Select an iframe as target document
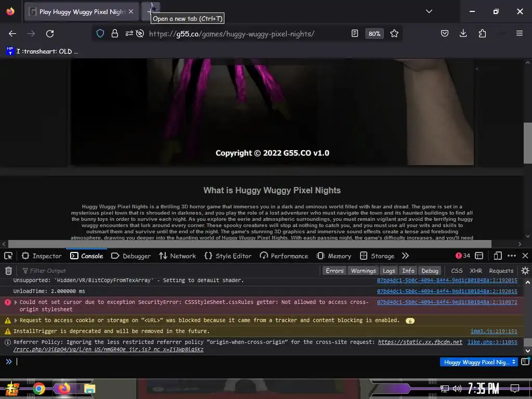Screen dimensions: 532x399 pyautogui.click(x=479, y=256)
